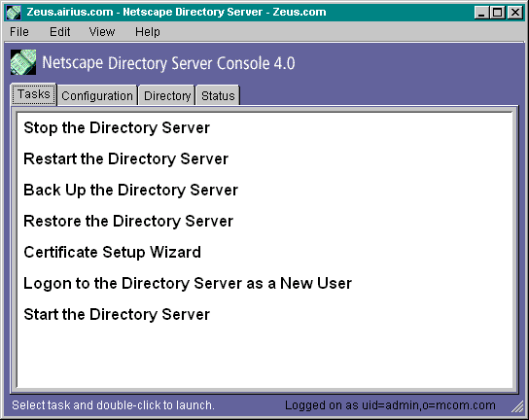Click the window resize grip in corner
This screenshot has width=529, height=420.
point(517,406)
